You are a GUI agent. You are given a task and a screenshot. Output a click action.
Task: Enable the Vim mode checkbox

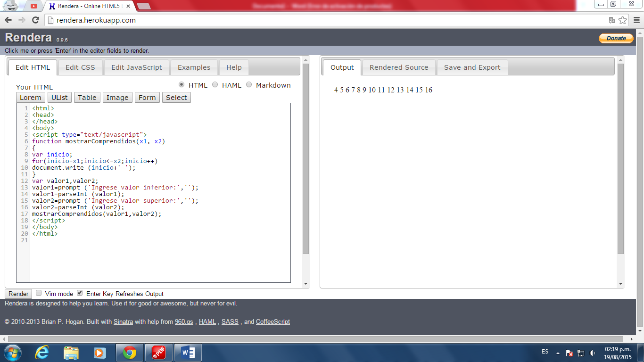click(x=39, y=293)
